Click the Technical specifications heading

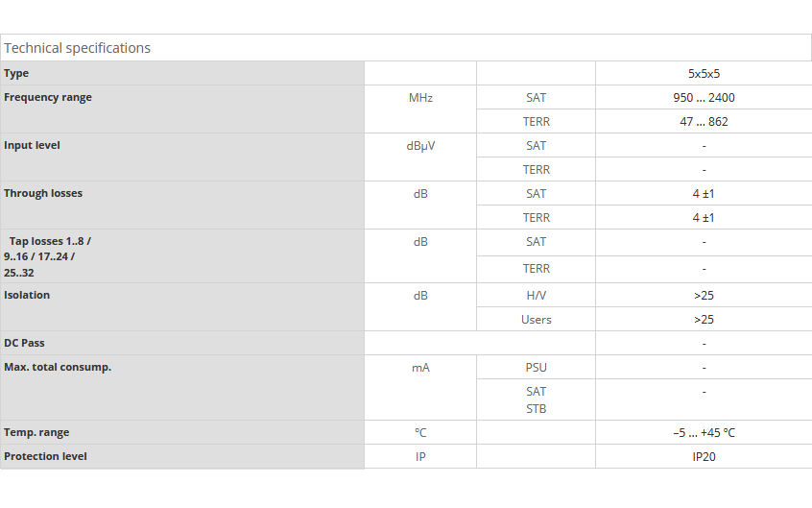tap(77, 48)
